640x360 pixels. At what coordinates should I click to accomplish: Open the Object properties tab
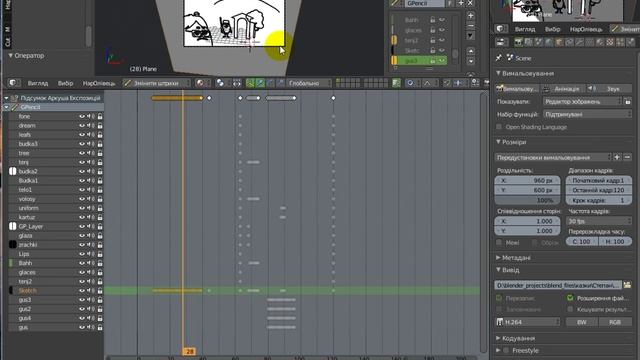559,42
